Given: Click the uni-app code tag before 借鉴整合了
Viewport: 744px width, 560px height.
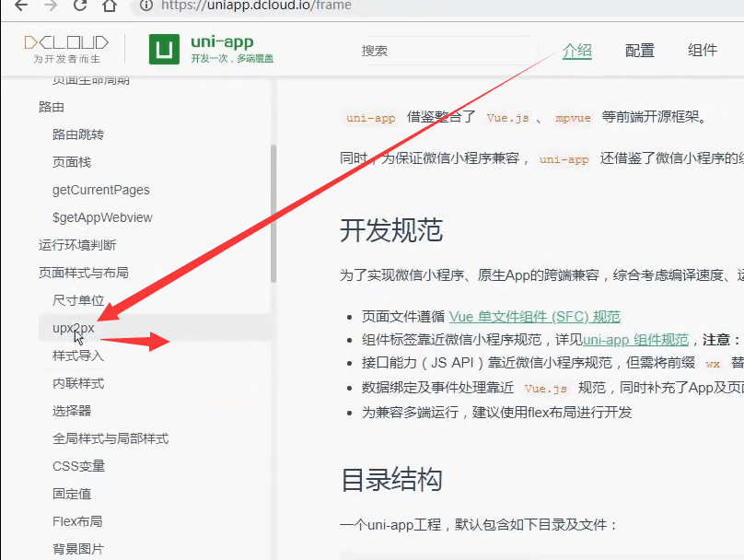Looking at the screenshot, I should point(370,118).
